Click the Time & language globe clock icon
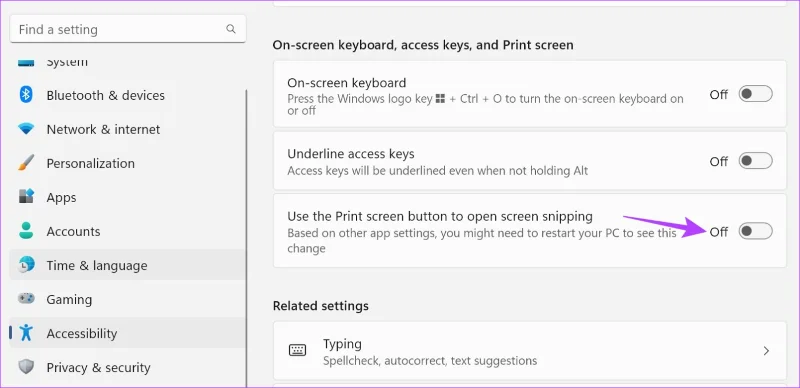 pyautogui.click(x=26, y=265)
